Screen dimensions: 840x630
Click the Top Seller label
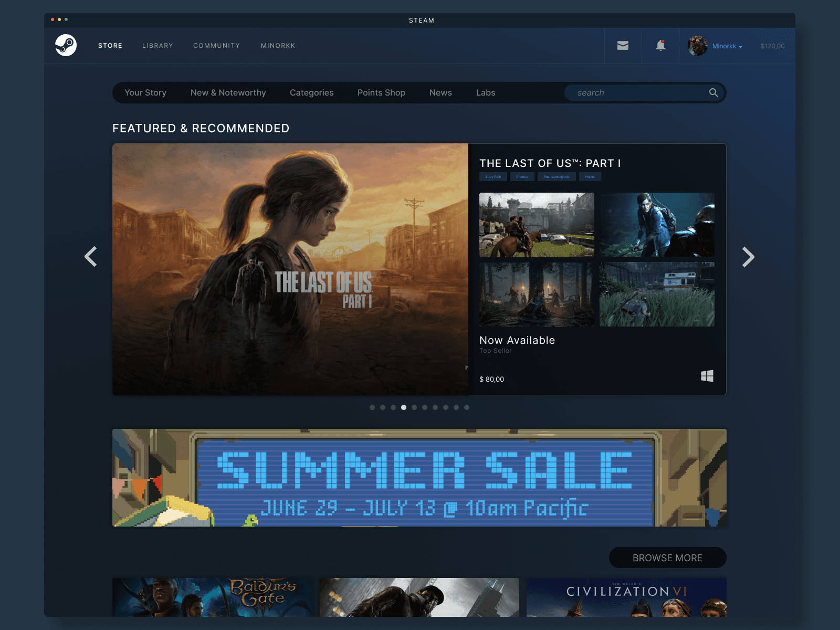[496, 351]
